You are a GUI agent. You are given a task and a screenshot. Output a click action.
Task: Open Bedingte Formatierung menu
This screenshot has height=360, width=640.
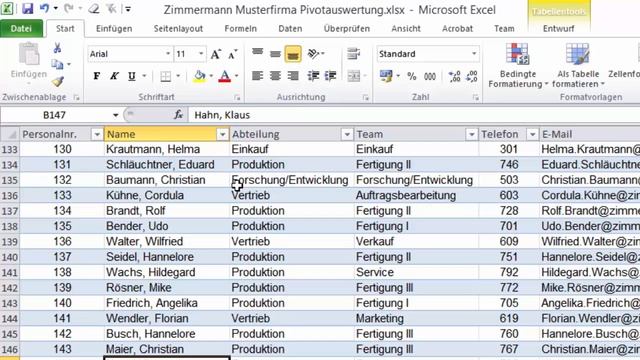click(518, 65)
